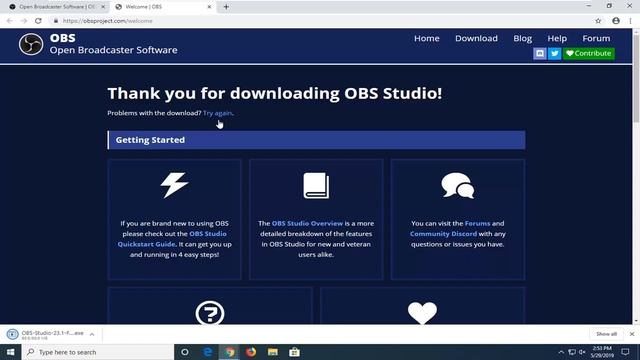Go to Home in the site navigation
This screenshot has width=640, height=360.
click(427, 38)
